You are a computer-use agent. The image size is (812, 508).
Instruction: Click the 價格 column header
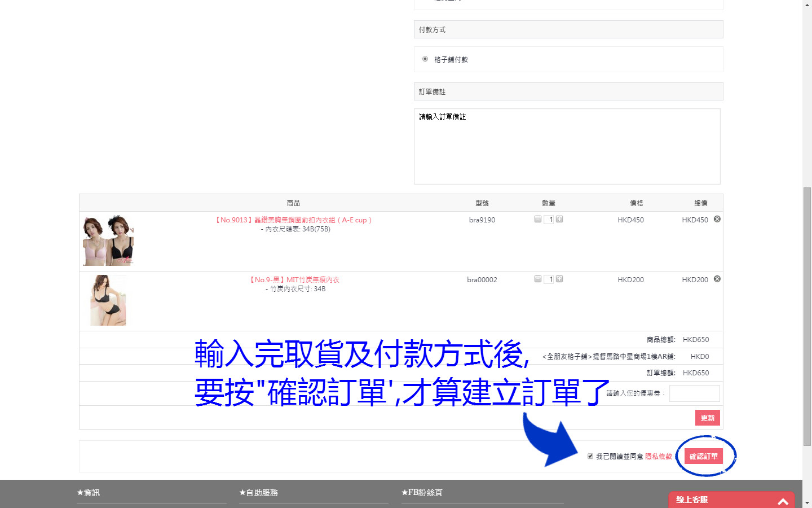tap(637, 203)
